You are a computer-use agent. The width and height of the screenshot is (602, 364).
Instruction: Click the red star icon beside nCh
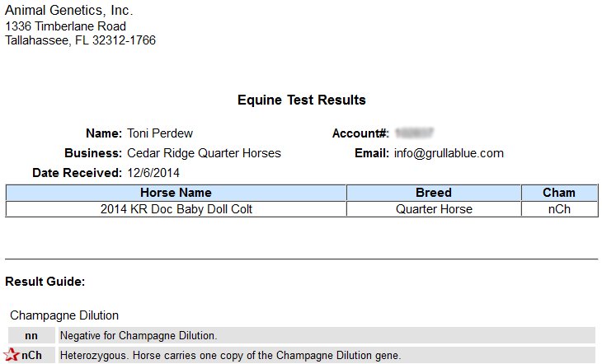(x=11, y=355)
